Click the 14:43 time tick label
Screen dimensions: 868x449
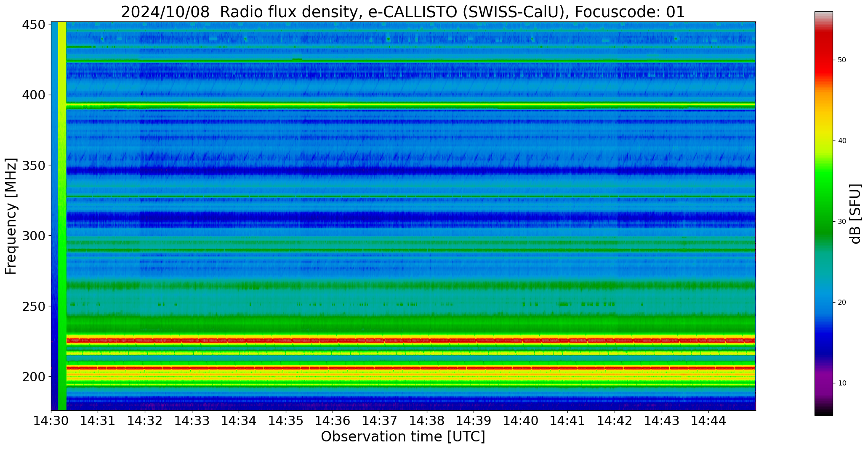pyautogui.click(x=662, y=420)
